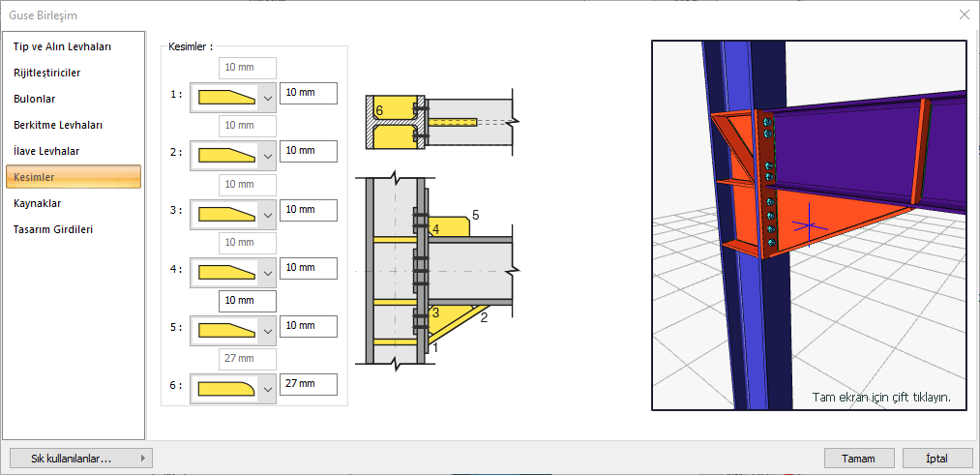Confirm with the Tamam button
This screenshot has height=475, width=980.
point(859,459)
